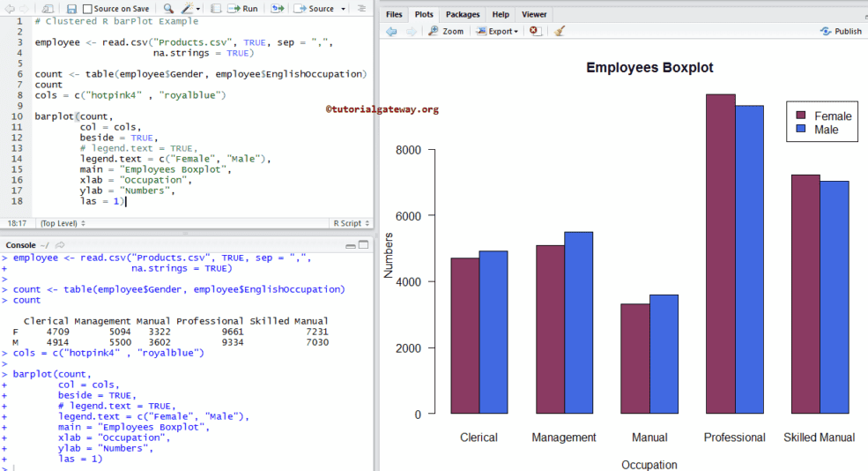
Task: Click the Skilled Manual axis label
Action: [x=820, y=437]
